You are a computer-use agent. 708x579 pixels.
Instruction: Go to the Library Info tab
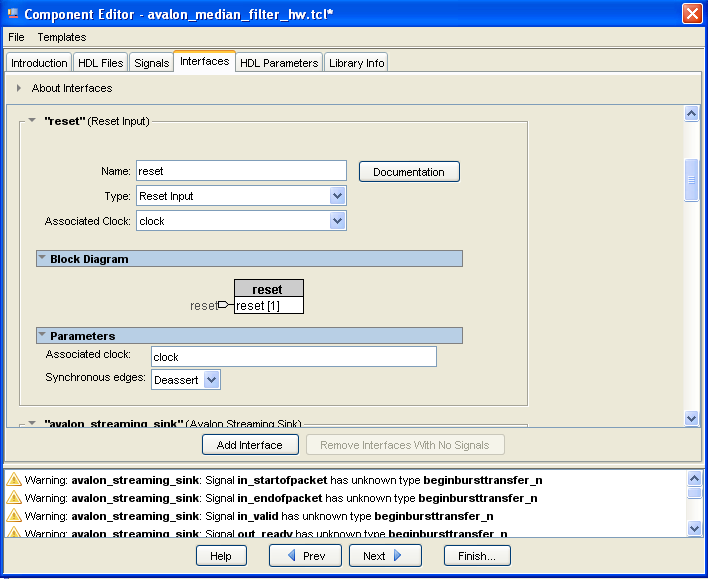[x=356, y=63]
